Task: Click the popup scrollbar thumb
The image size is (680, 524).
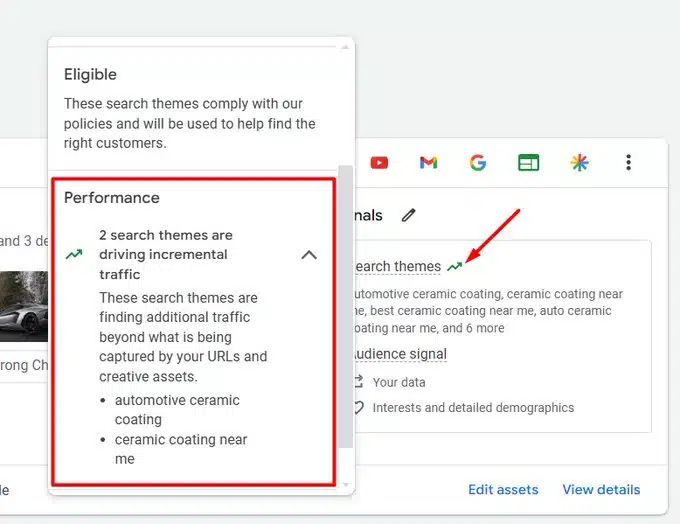Action: pos(345,306)
